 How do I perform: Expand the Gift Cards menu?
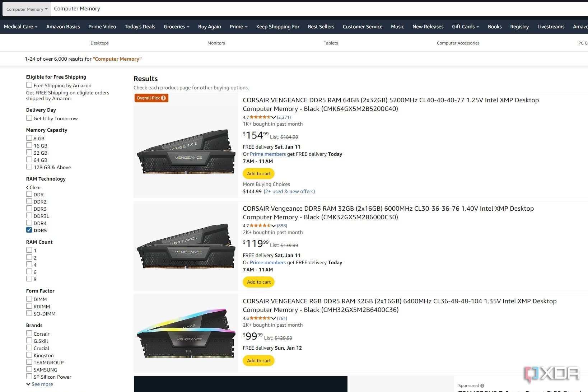[x=465, y=27]
